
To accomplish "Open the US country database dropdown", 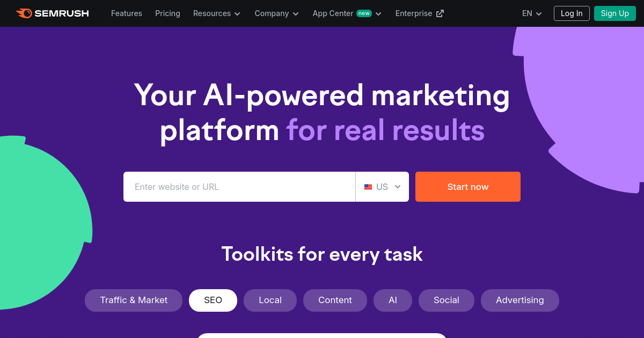I will (x=382, y=187).
